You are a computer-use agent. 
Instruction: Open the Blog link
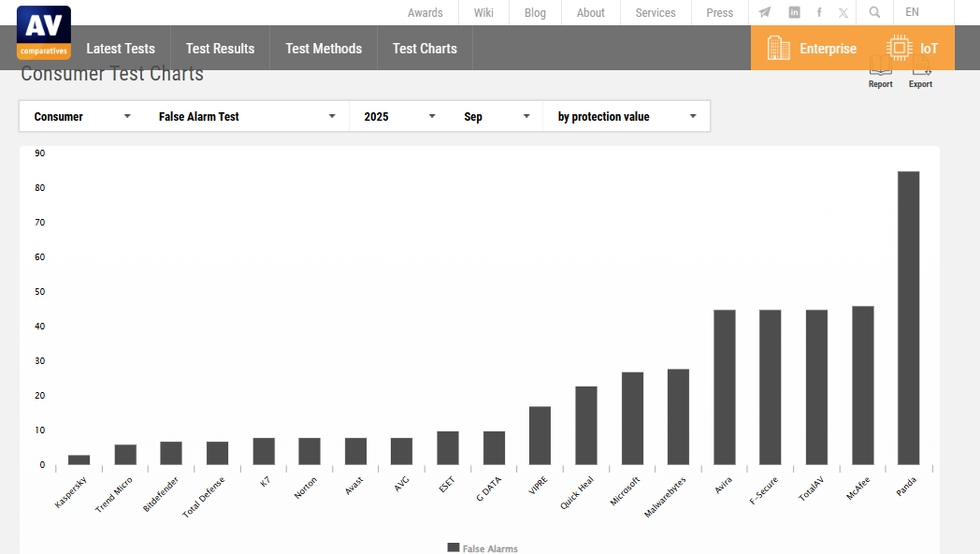click(535, 12)
